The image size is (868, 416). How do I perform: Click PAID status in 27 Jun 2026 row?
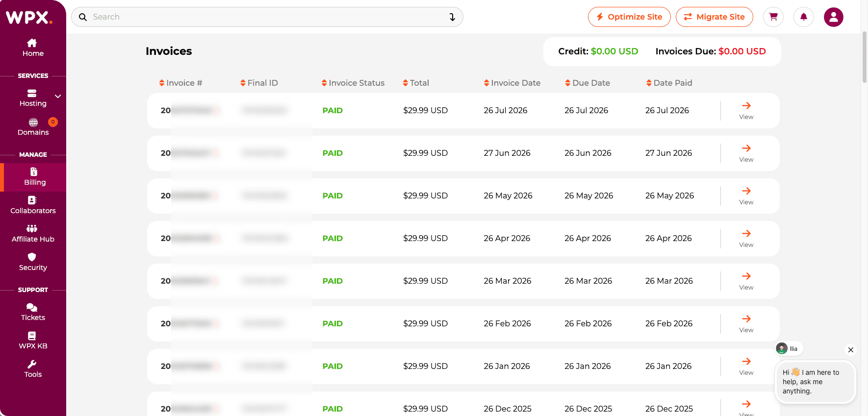(332, 153)
